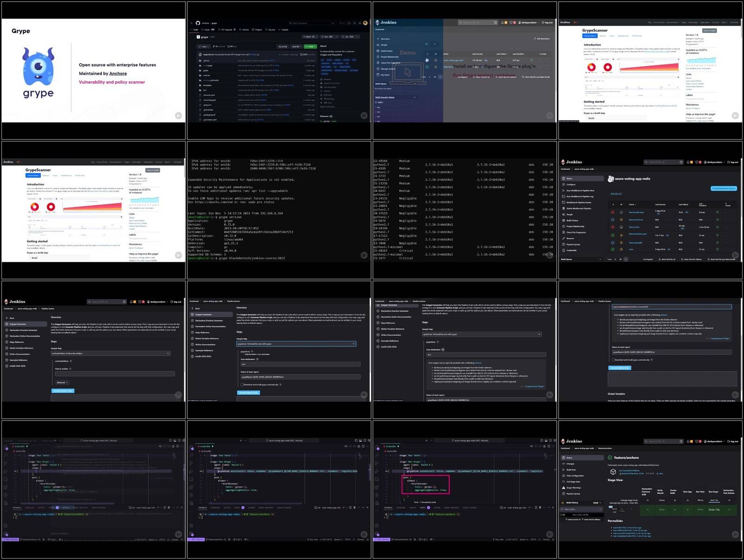Open Full Stage View in feature/anchore Jenkins thumbnail
The image size is (744, 560).
pyautogui.click(x=571, y=481)
